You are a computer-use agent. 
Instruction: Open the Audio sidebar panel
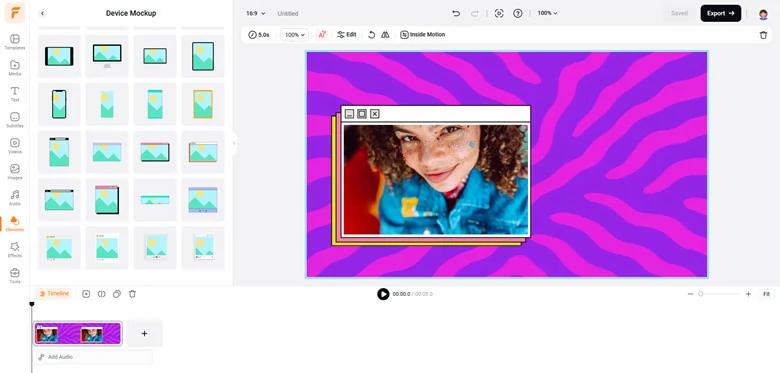(x=14, y=197)
